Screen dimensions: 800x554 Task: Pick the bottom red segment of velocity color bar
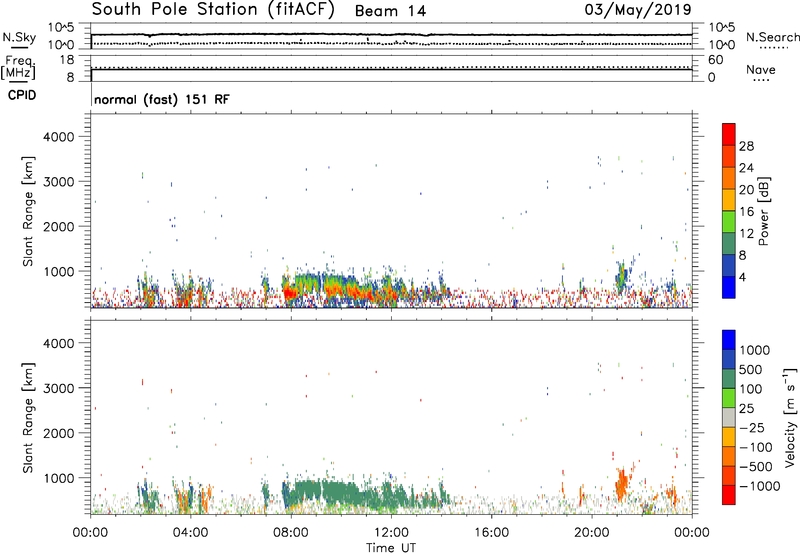pos(729,495)
